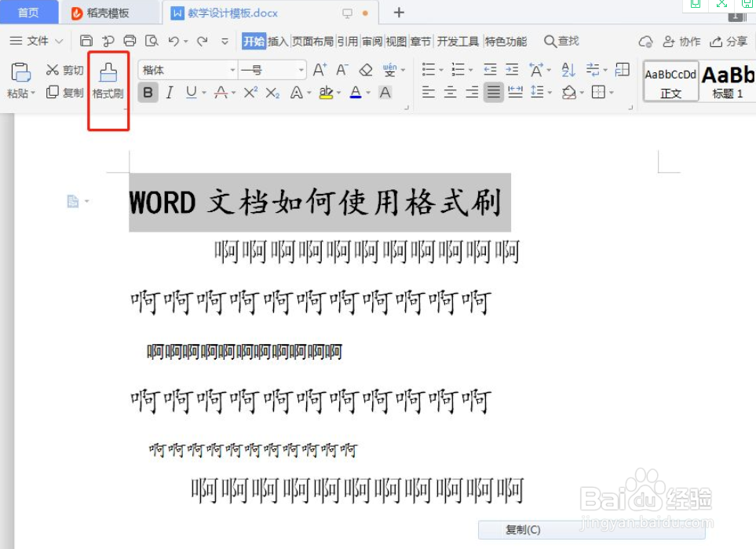Open the 文件 menu
The width and height of the screenshot is (756, 549).
pyautogui.click(x=34, y=40)
